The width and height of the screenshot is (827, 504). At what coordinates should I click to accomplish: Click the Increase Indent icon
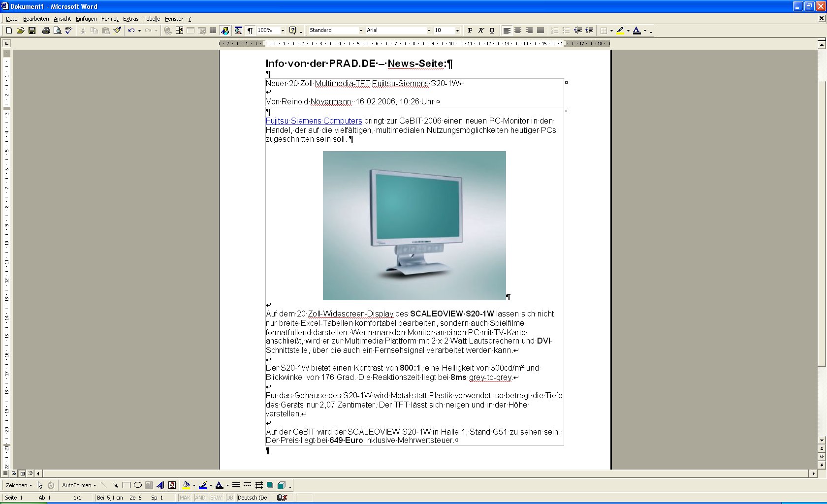point(589,31)
